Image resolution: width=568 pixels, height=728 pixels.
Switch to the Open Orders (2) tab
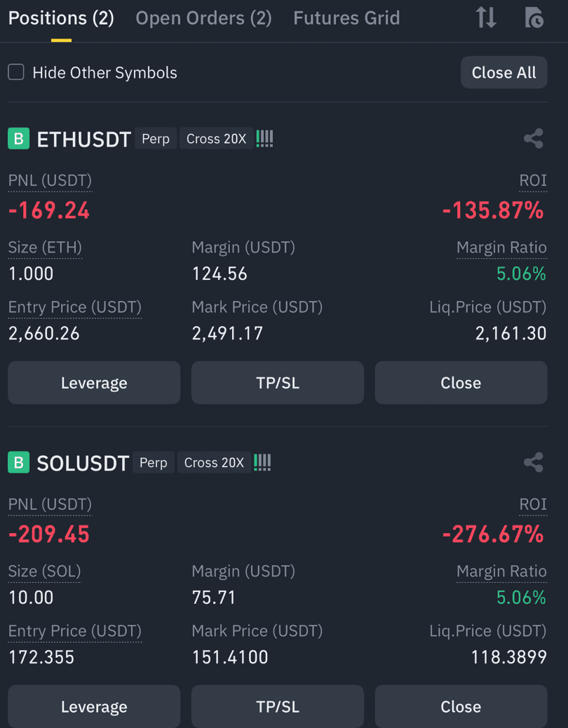coord(204,18)
